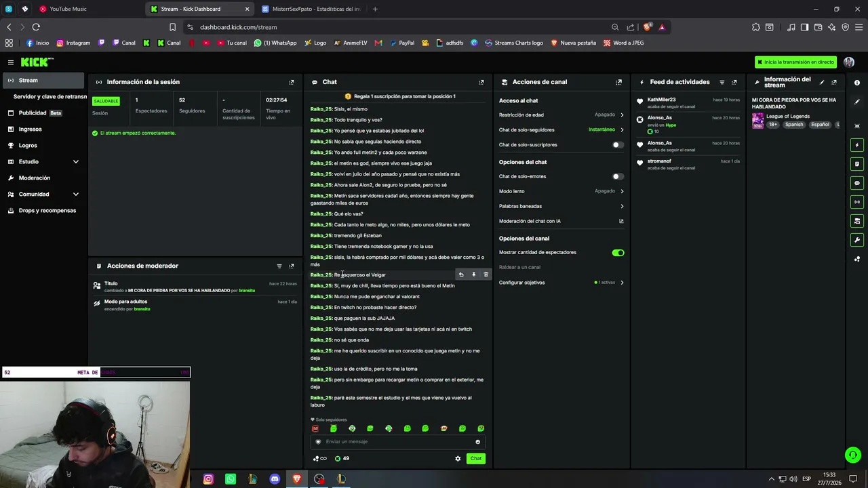Click the Enviar un mensaje input field
868x488 pixels.
pyautogui.click(x=397, y=442)
